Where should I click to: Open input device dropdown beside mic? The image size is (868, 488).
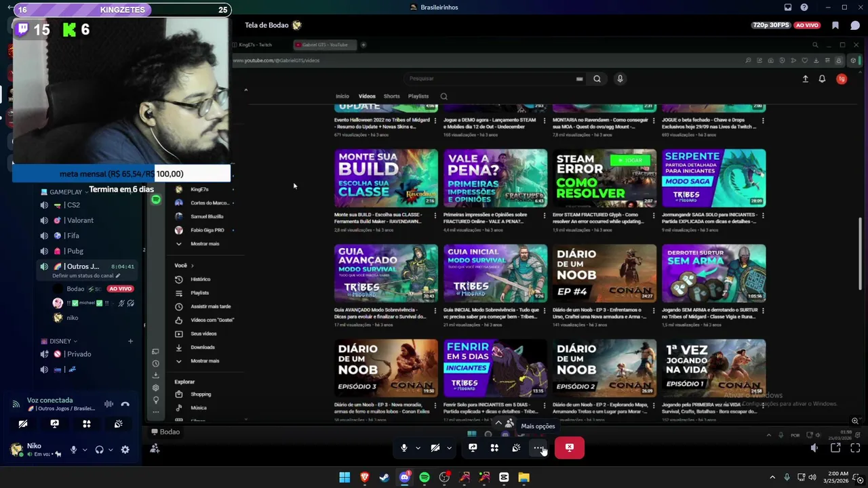pos(85,449)
